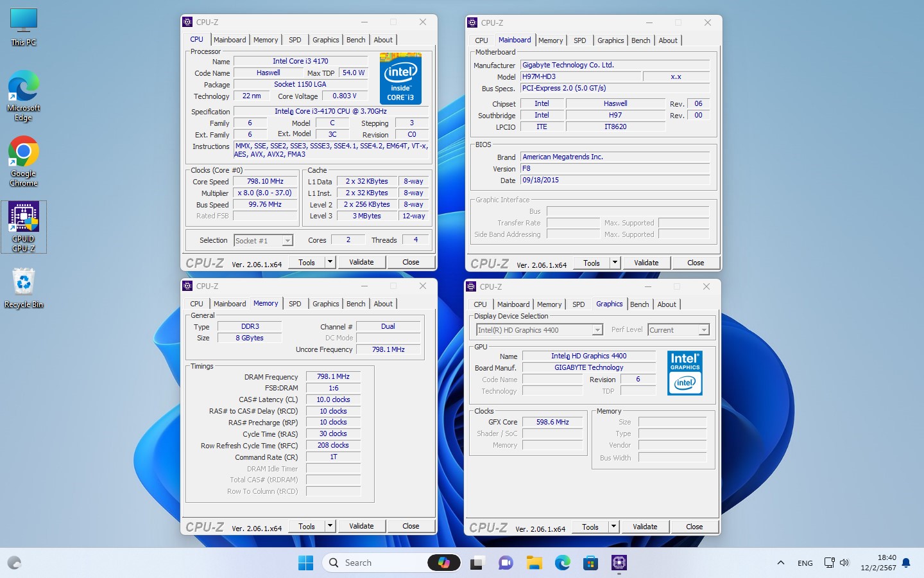The width and height of the screenshot is (924, 578).
Task: Click Close button in Mainboard window
Action: click(x=696, y=263)
